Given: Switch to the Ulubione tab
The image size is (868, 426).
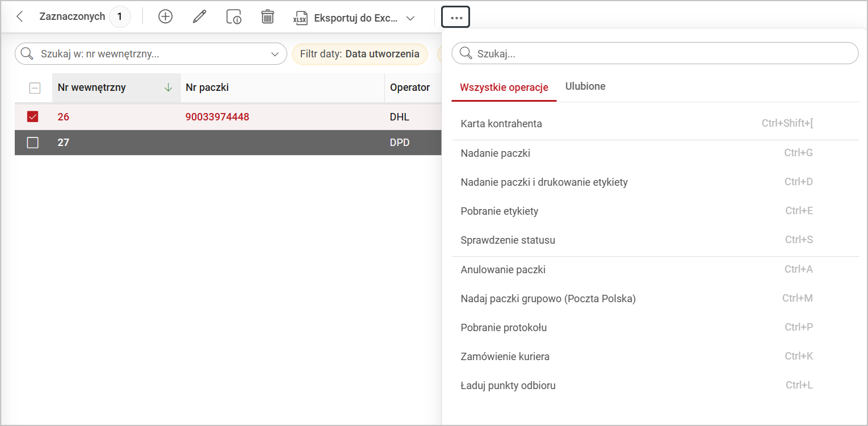Looking at the screenshot, I should coord(585,86).
